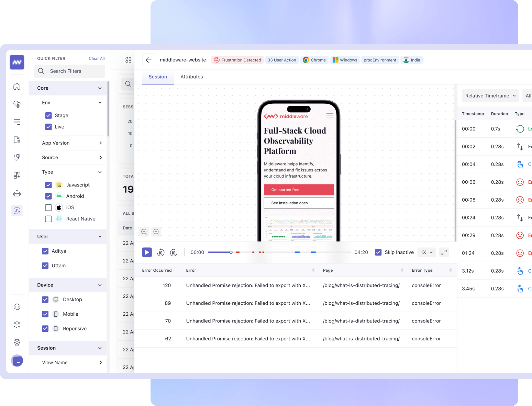Click Get started free in preview
This screenshot has height=406, width=532.
pos(299,190)
